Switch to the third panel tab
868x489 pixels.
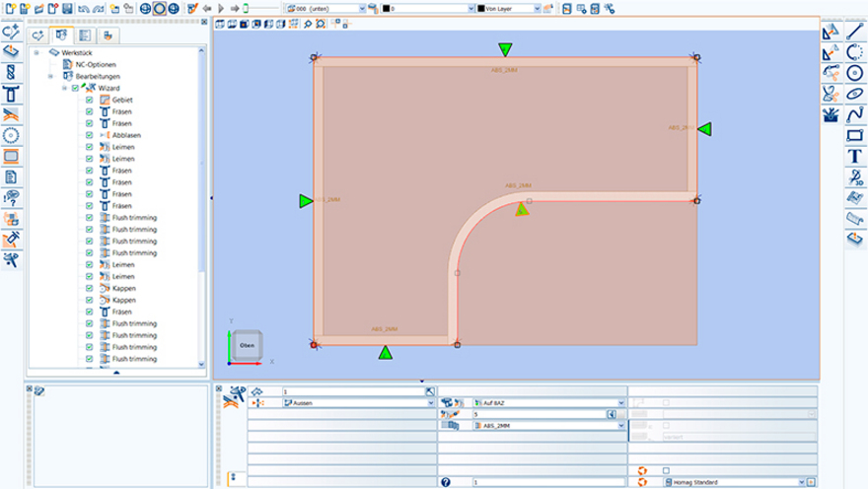84,35
